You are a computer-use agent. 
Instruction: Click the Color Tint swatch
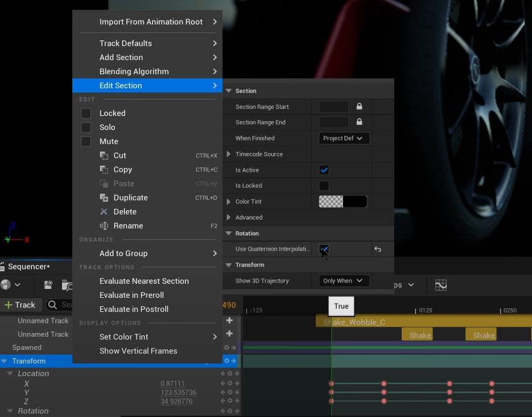pyautogui.click(x=343, y=202)
